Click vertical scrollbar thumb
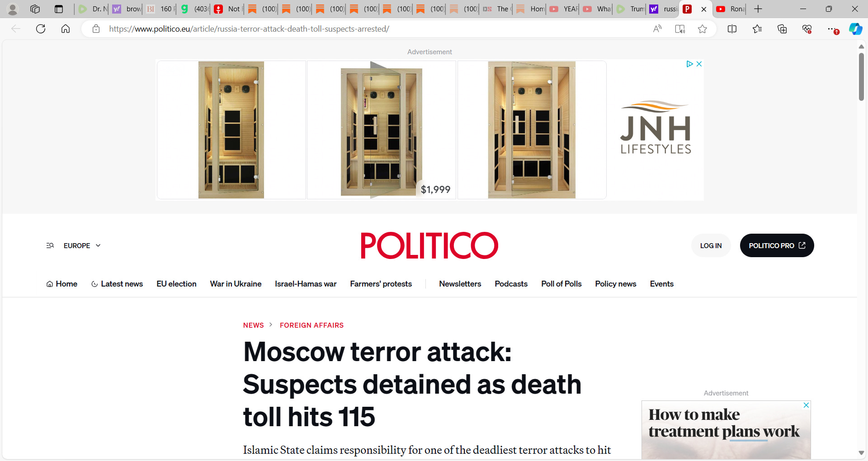Image resolution: width=868 pixels, height=461 pixels. click(861, 77)
